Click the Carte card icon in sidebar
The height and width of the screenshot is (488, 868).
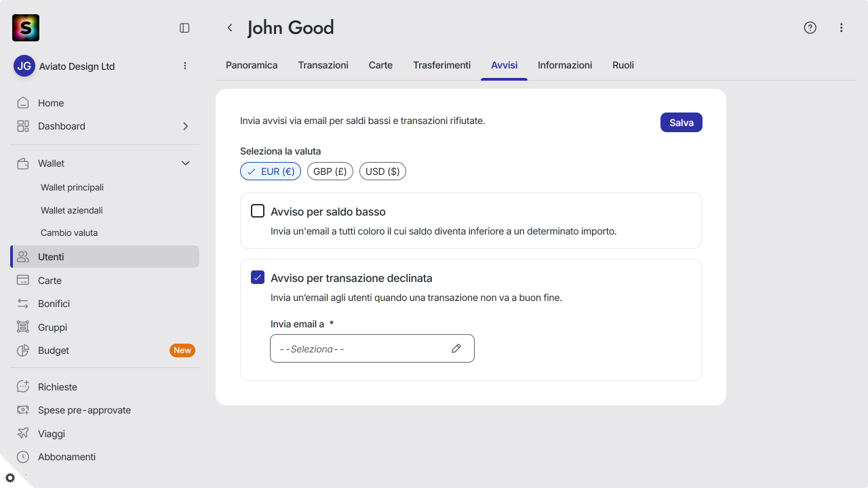23,281
